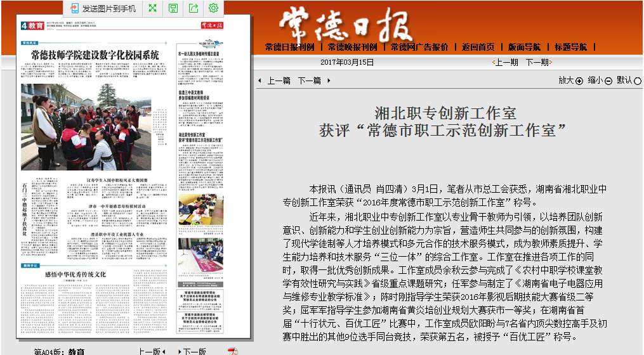This screenshot has height=355, width=644.
Task: Open 标题导航 navigation menu
Action: point(571,47)
